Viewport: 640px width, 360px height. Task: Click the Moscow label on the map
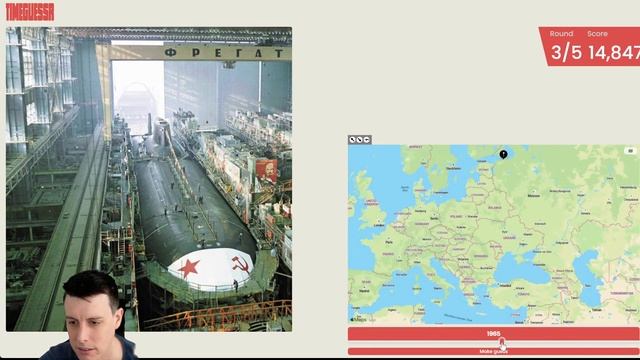(x=533, y=196)
